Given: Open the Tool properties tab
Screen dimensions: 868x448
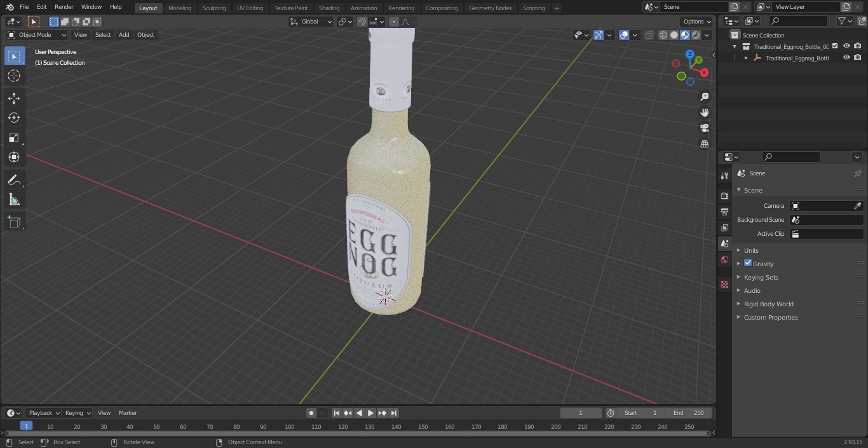Looking at the screenshot, I should [724, 176].
